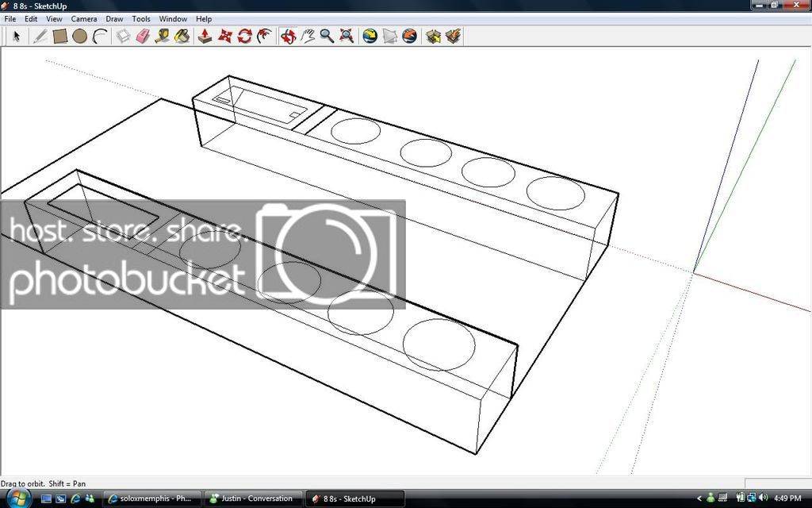Viewport: 812px width, 508px height.
Task: Select the Move tool
Action: 224,37
